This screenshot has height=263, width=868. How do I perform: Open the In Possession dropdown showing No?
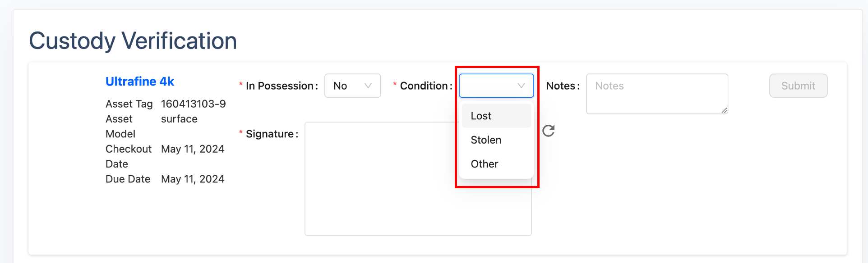click(347, 86)
